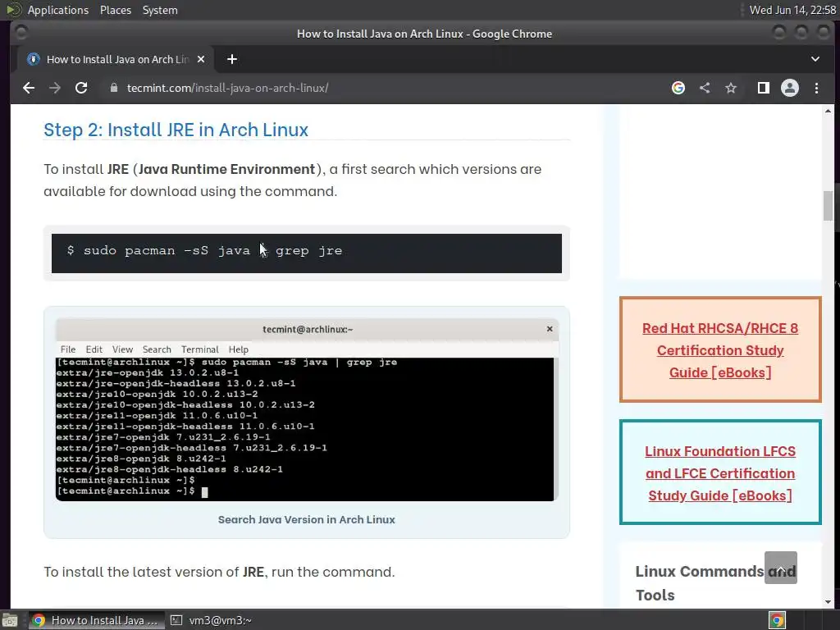Click the scroll-to-top button
840x630 pixels.
tap(781, 568)
